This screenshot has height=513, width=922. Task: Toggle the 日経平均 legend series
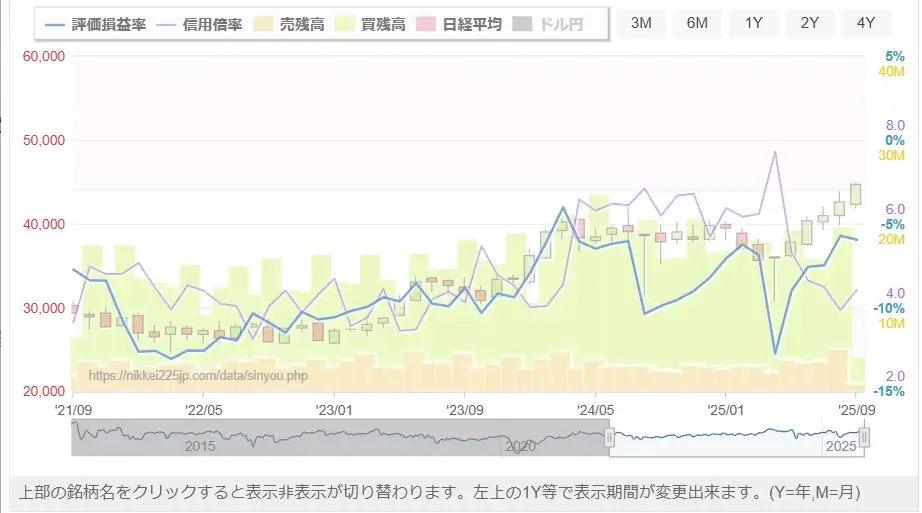pos(459,25)
